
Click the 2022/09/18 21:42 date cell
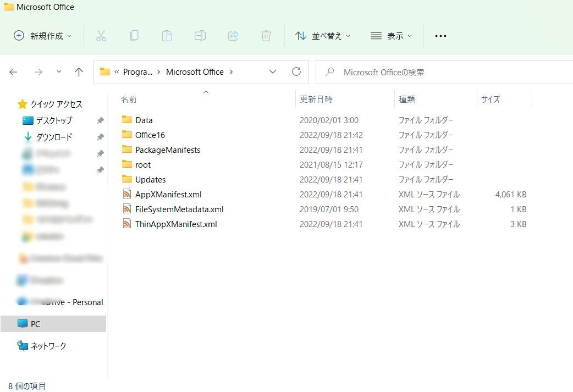click(331, 135)
